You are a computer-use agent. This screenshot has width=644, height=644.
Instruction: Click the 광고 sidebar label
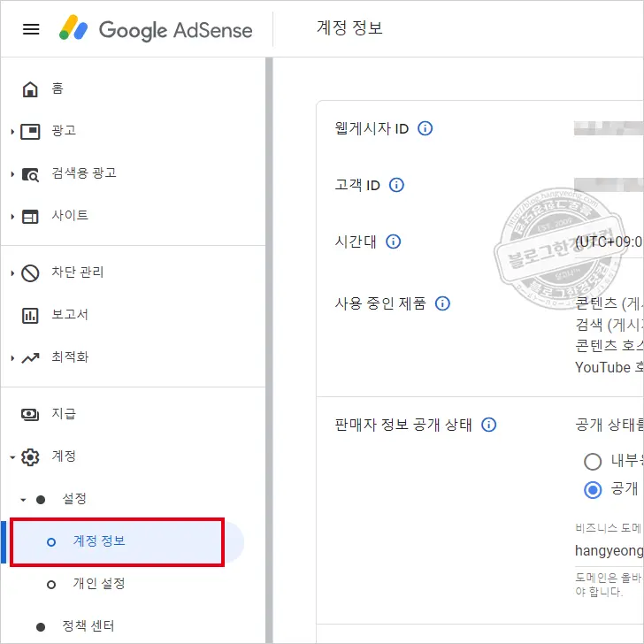click(64, 131)
